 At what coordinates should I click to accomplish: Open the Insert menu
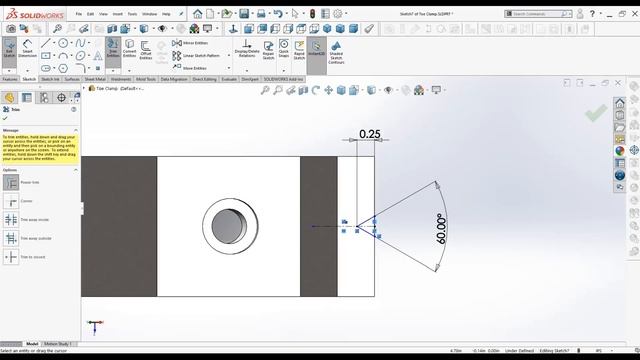(x=118, y=14)
